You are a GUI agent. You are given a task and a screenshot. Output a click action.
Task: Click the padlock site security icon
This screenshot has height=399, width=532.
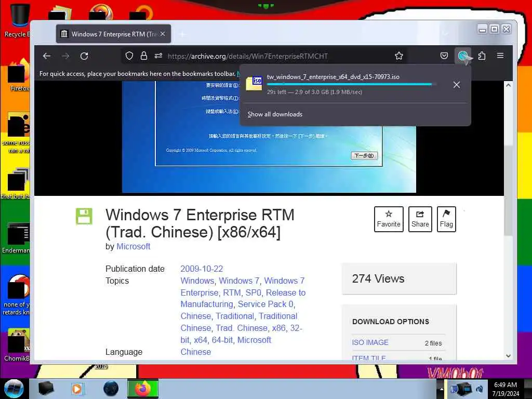[144, 56]
